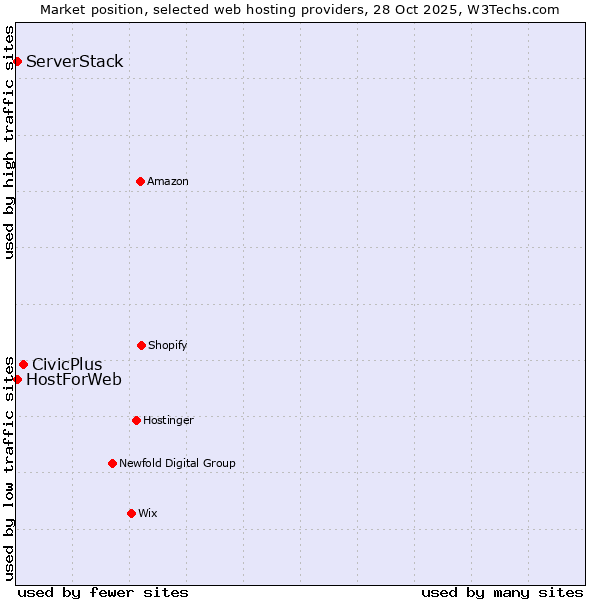Select the red Shopify data point marker
Viewport: 600px width, 600px height.
tap(141, 345)
